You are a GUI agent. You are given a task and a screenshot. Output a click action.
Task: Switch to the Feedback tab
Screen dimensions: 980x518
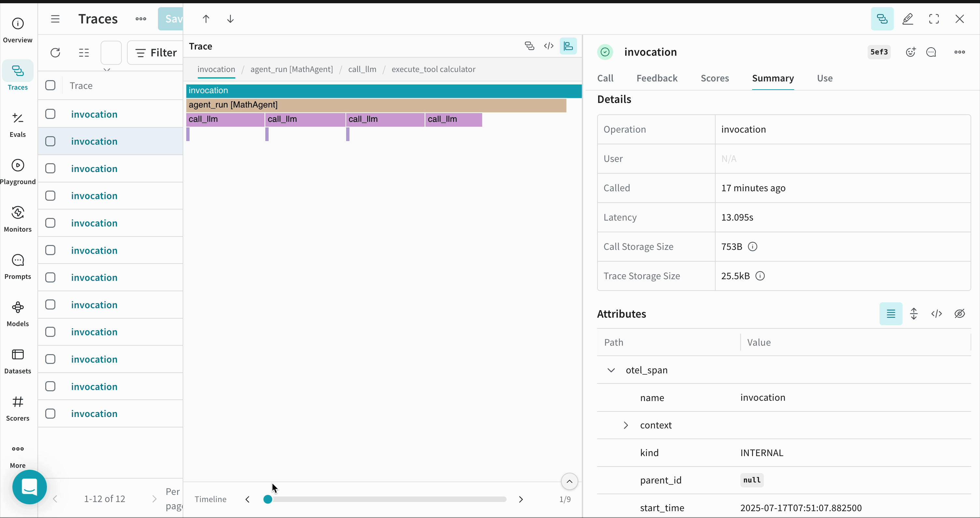(657, 78)
